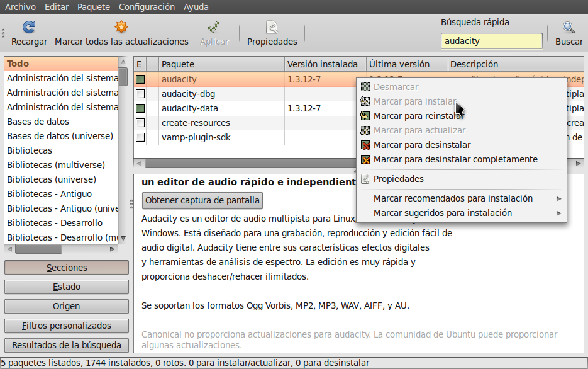Image resolution: width=588 pixels, height=369 pixels.
Task: Click the Estado filter button
Action: click(x=67, y=287)
